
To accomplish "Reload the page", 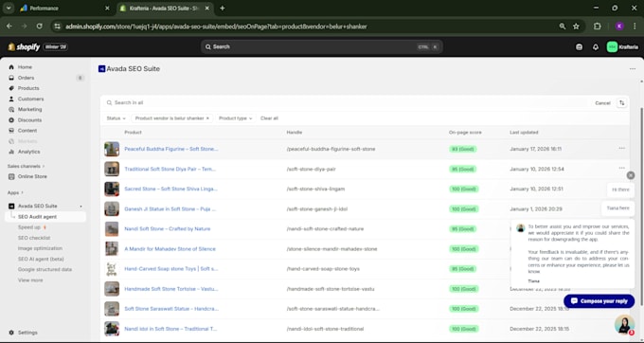I will pyautogui.click(x=40, y=27).
